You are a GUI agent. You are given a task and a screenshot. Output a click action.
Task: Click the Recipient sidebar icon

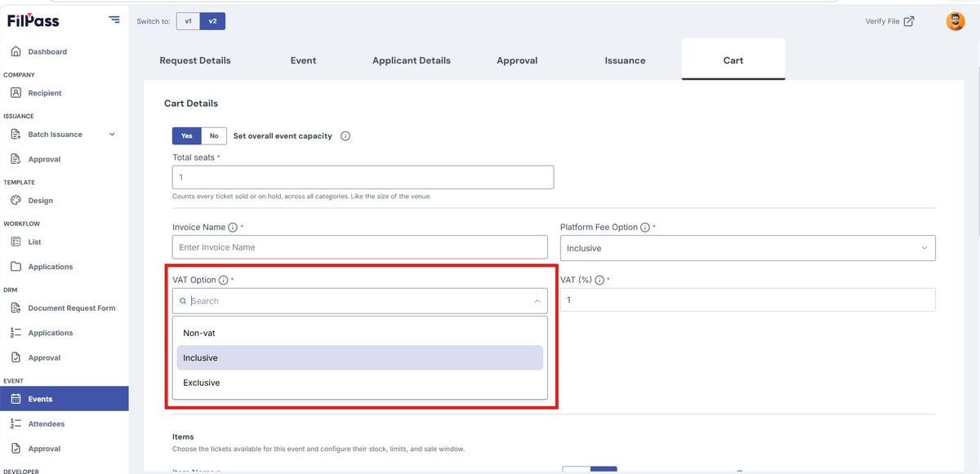click(16, 93)
